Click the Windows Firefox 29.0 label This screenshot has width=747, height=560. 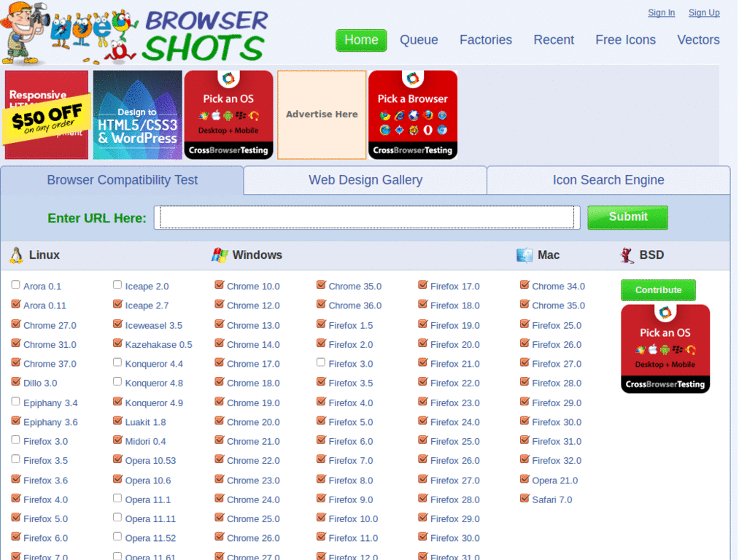(455, 519)
